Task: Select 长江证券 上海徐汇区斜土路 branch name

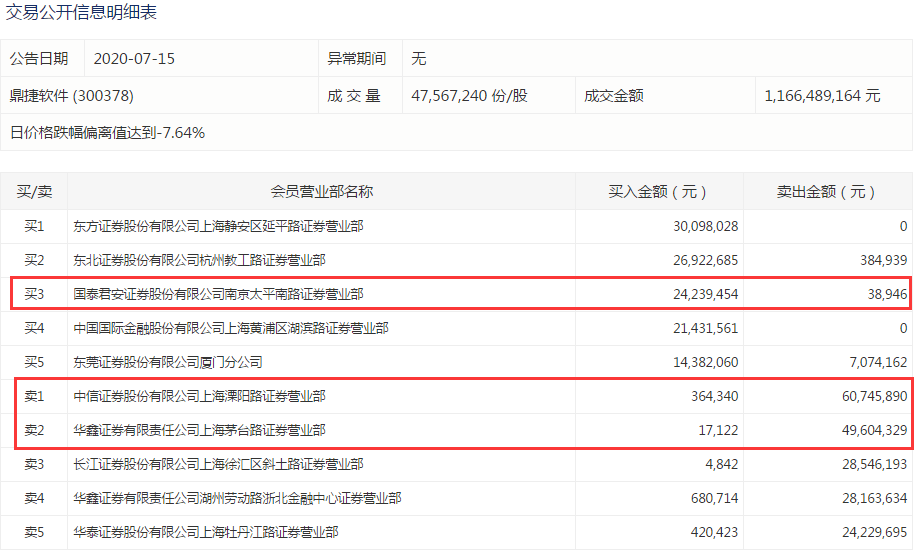Action: pyautogui.click(x=218, y=464)
